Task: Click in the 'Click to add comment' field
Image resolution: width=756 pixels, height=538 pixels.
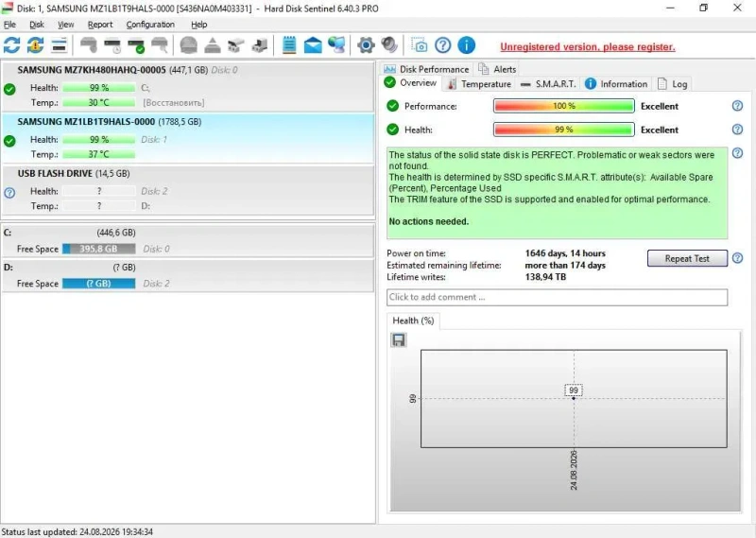Action: (557, 297)
